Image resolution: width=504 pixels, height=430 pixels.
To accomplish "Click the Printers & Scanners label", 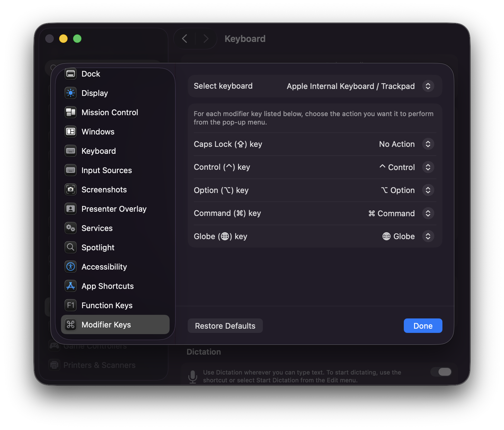I will click(x=99, y=365).
